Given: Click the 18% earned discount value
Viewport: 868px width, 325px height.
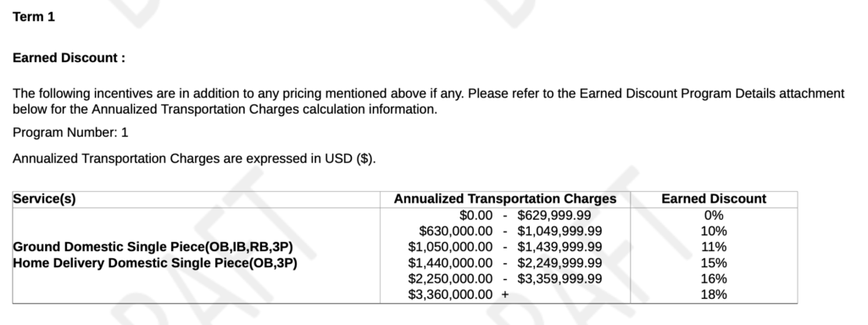Looking at the screenshot, I should click(x=714, y=295).
